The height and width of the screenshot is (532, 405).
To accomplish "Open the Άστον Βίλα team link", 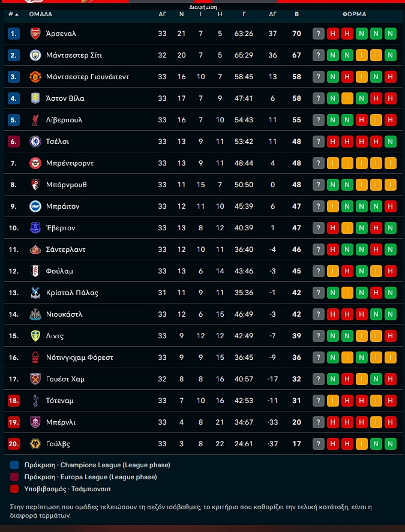I will [x=65, y=98].
